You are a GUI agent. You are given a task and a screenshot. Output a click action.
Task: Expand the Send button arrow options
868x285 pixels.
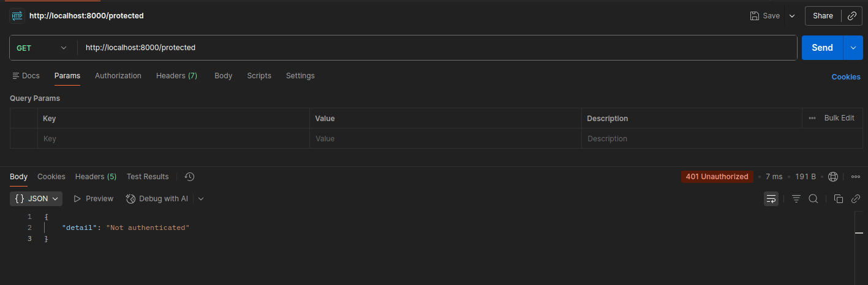[x=853, y=48]
